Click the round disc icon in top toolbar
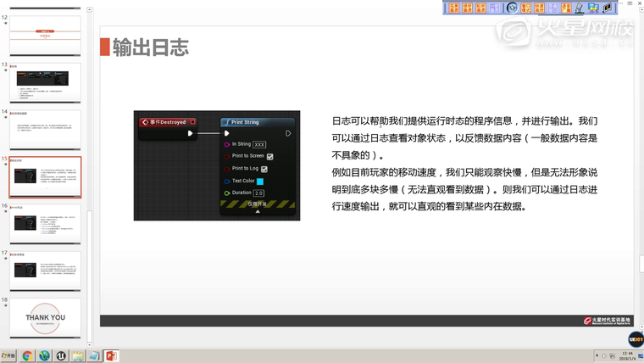This screenshot has height=363, width=644. click(x=512, y=8)
